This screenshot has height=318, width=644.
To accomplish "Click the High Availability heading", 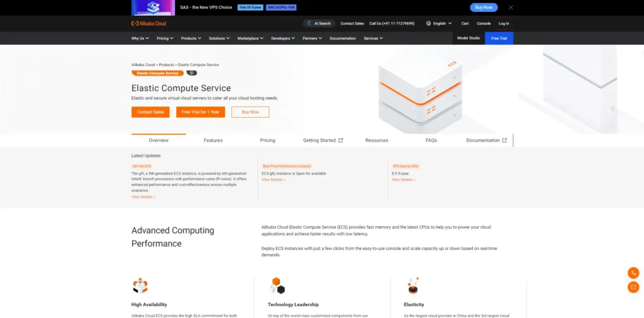I will coord(149,305).
